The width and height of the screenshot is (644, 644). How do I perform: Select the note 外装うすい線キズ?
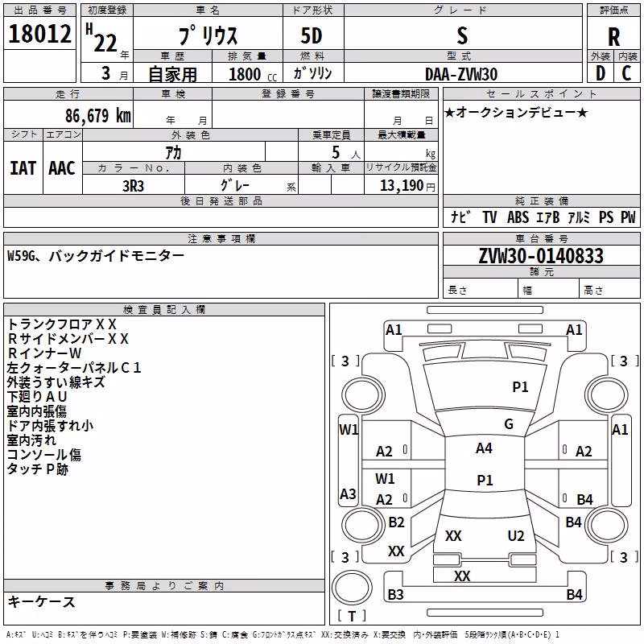tap(56, 382)
